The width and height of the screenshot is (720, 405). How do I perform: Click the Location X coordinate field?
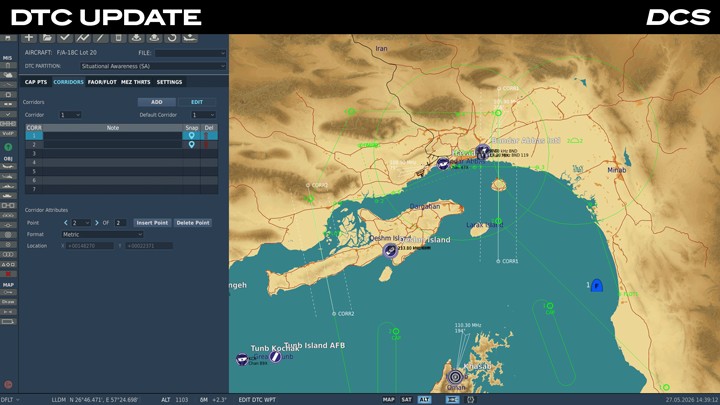(90, 246)
